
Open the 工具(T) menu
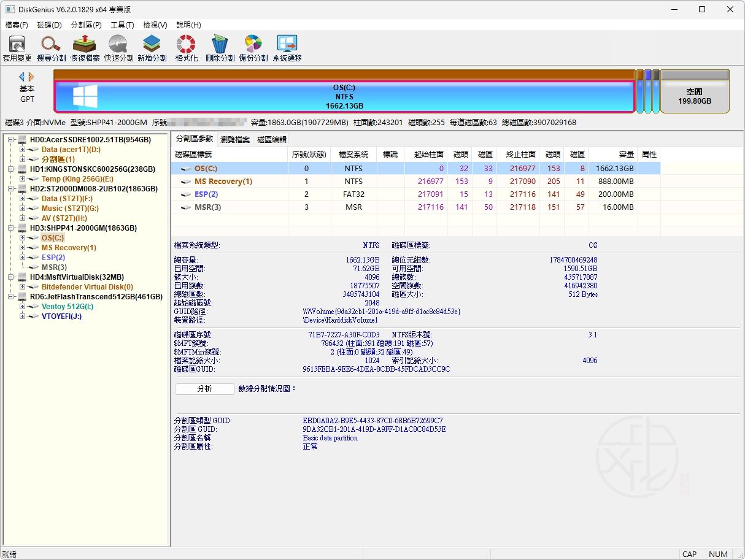click(122, 25)
